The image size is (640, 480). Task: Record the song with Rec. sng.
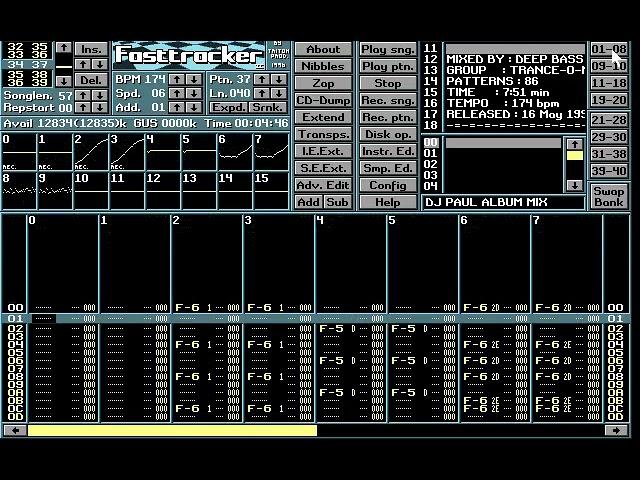click(388, 100)
